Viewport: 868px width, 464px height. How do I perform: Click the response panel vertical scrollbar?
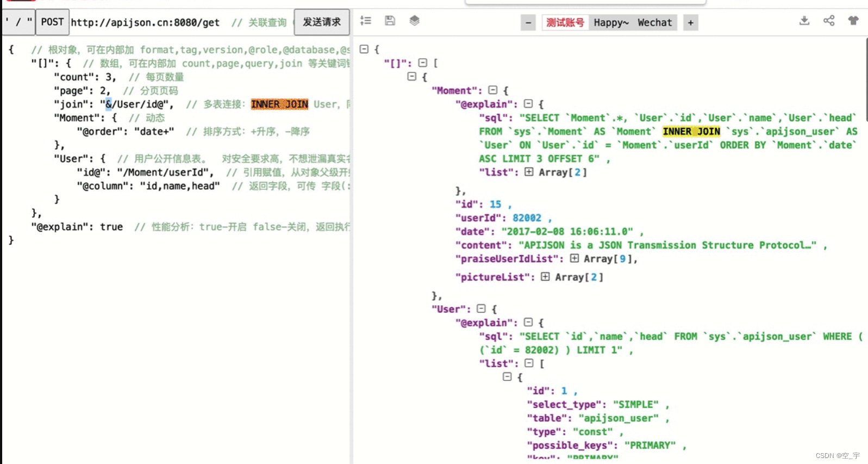coord(866,79)
